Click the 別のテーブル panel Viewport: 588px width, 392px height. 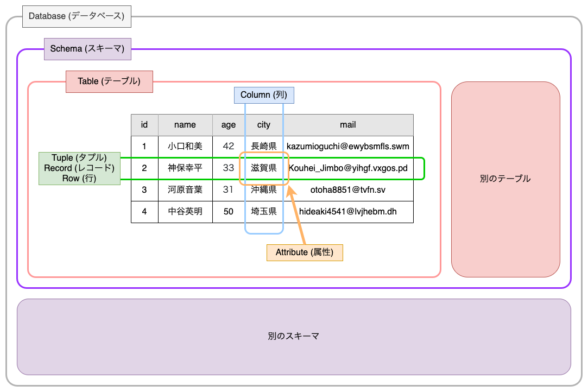505,178
